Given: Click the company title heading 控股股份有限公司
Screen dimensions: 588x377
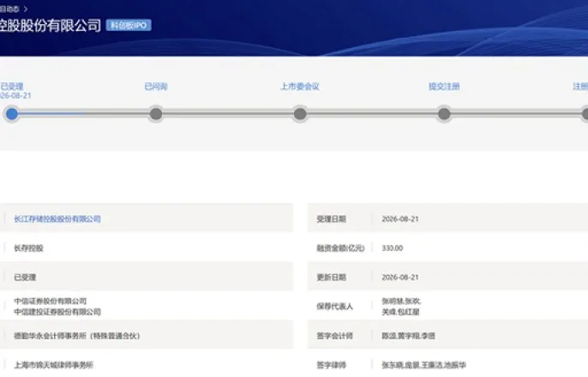Looking at the screenshot, I should [x=51, y=26].
